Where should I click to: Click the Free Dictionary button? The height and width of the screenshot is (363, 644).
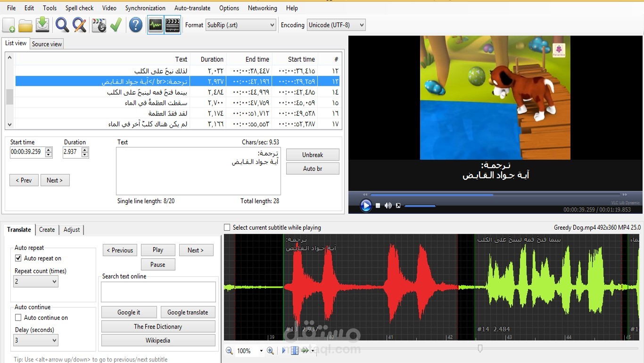(x=158, y=326)
